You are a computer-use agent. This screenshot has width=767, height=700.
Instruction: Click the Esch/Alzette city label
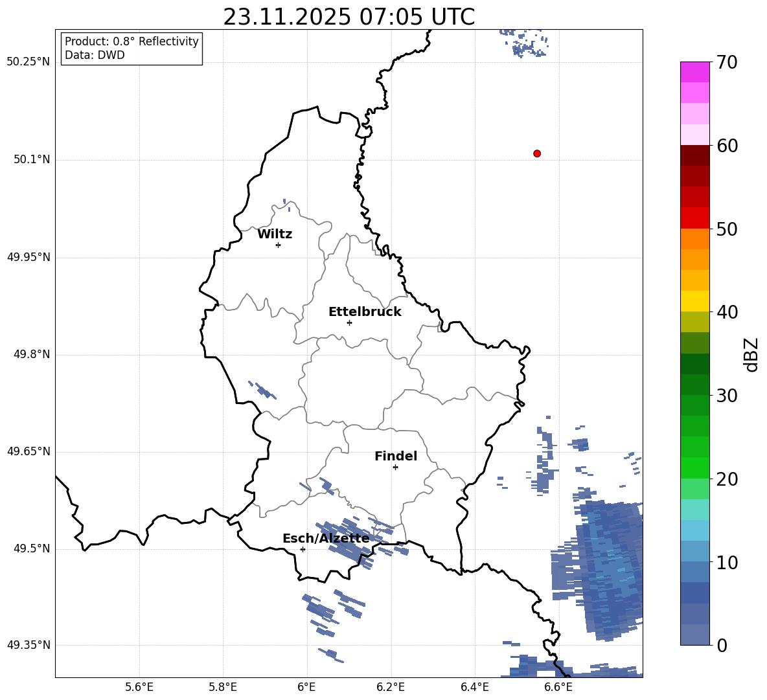(x=326, y=538)
